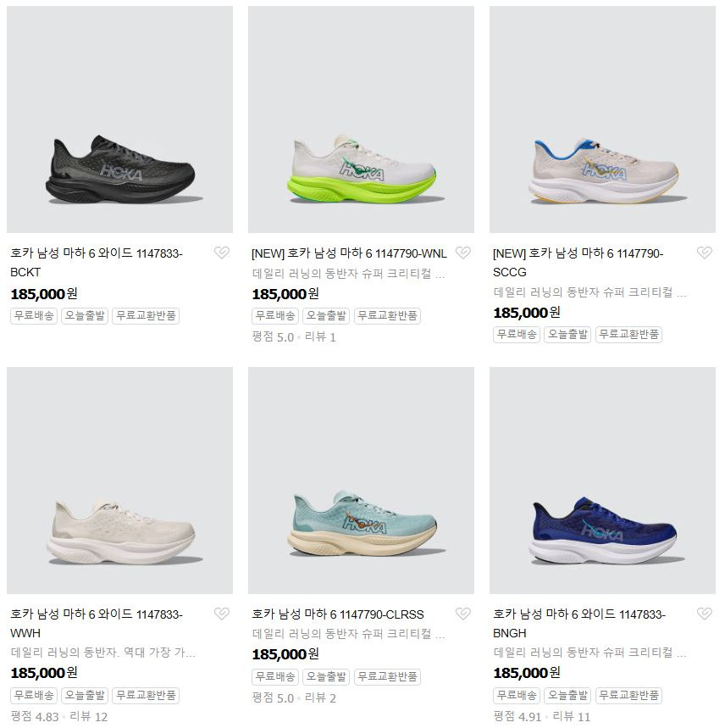Image resolution: width=725 pixels, height=728 pixels.
Task: Like the navy 1147833-BNGH shoe heart icon
Action: coord(704,614)
